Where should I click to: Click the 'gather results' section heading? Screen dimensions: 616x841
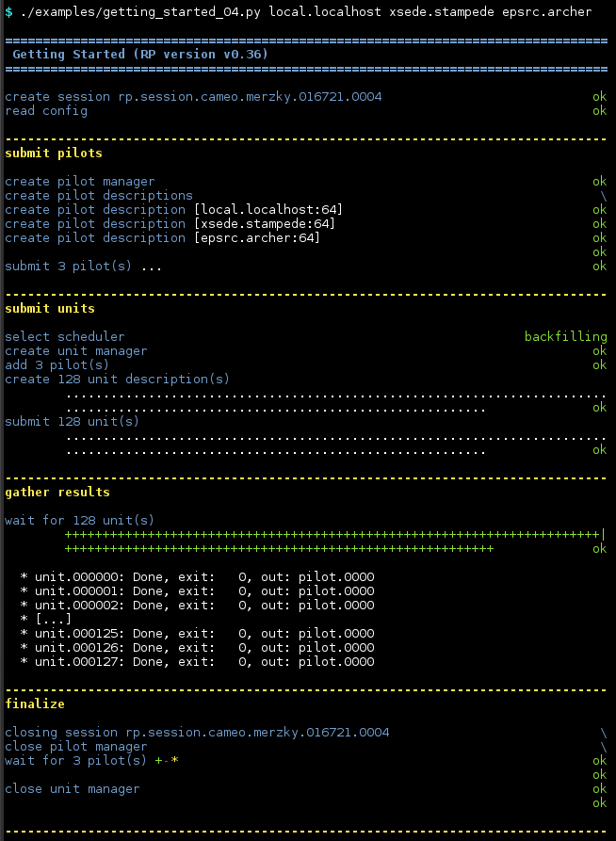[57, 493]
